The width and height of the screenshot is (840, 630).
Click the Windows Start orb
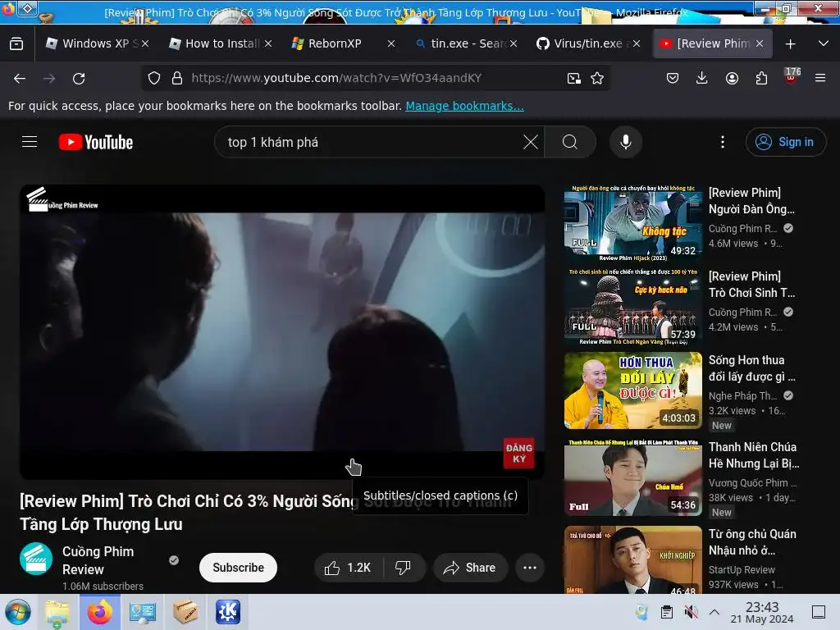pyautogui.click(x=18, y=612)
